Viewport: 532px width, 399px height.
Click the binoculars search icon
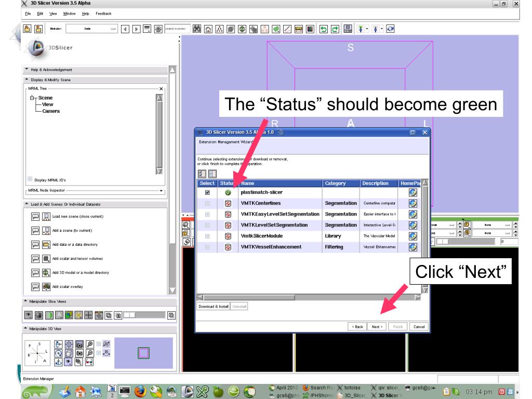[x=197, y=29]
